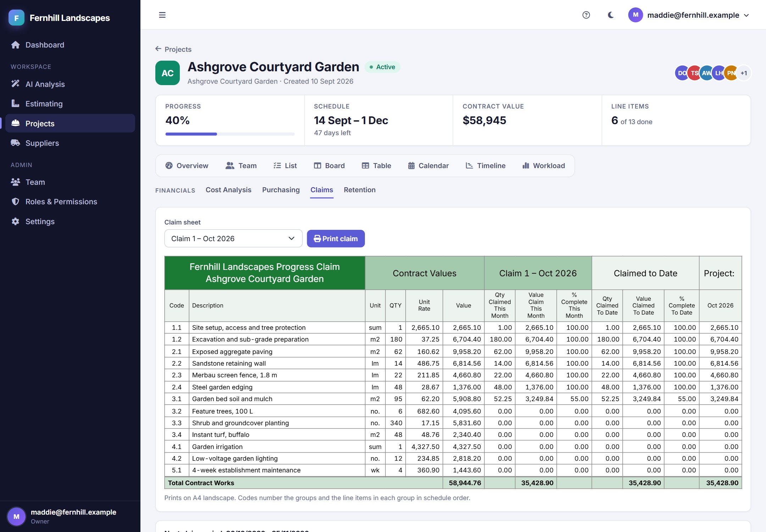
Task: Show the +1 additional members
Action: [x=744, y=73]
